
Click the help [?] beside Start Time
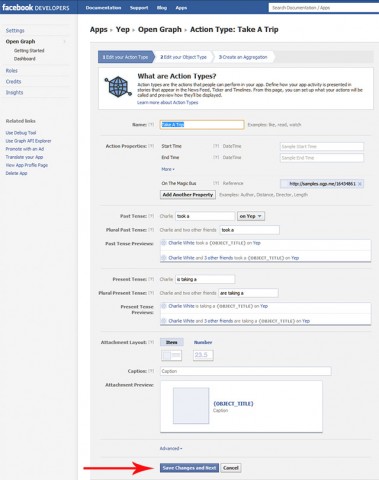[x=216, y=146]
